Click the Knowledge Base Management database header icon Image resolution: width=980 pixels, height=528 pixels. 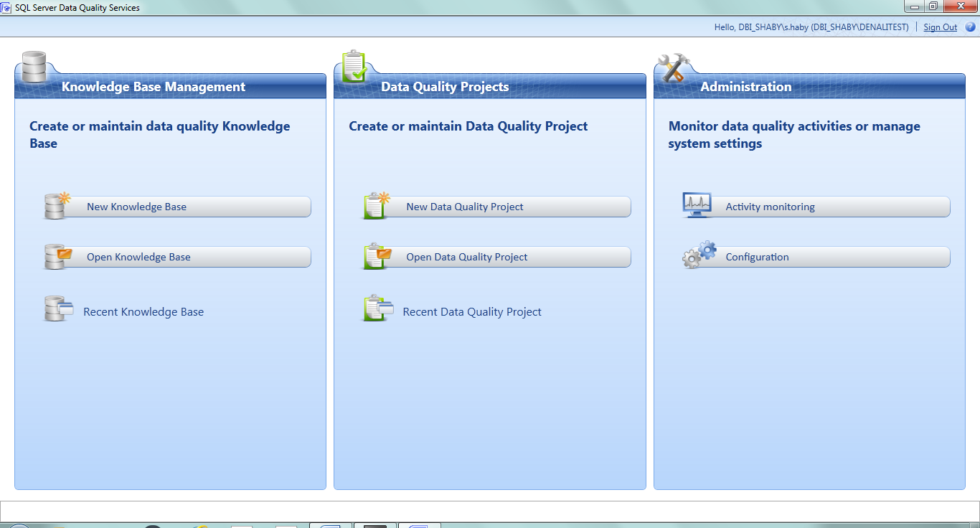[34, 67]
